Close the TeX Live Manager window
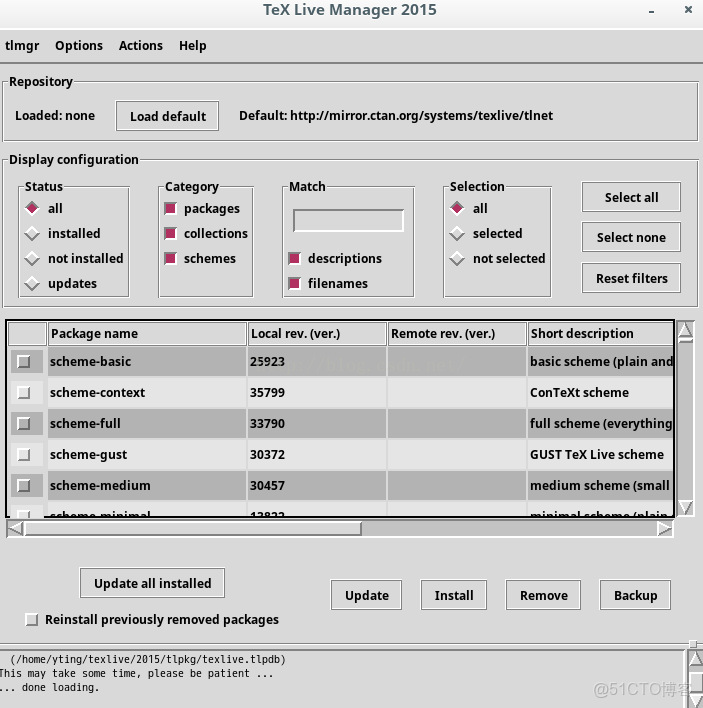Screen dimensions: 703x708 [x=688, y=9]
